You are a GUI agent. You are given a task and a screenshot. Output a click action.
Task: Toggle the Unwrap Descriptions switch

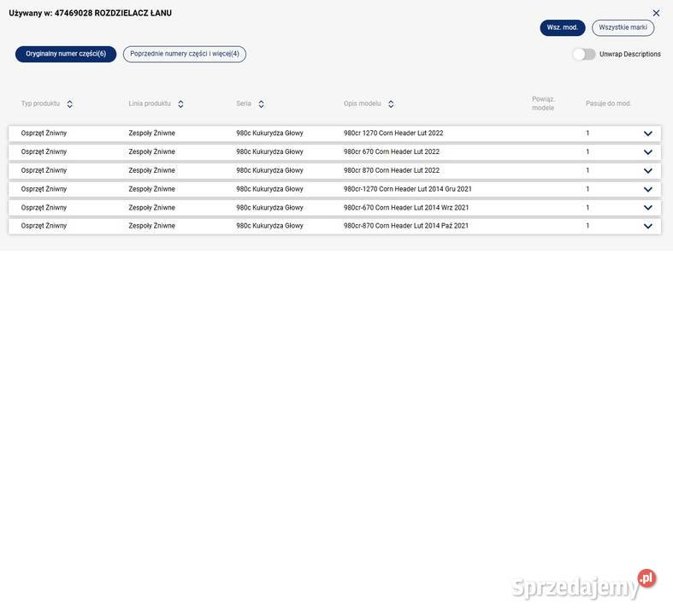584,55
